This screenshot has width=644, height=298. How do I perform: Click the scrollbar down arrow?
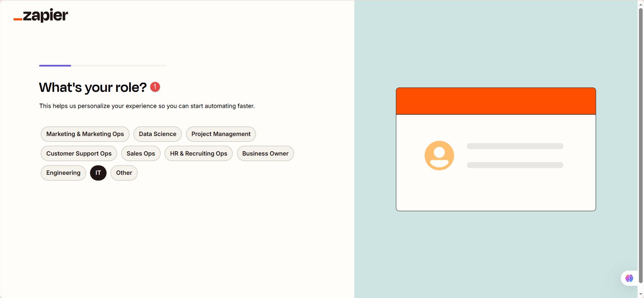pos(640,294)
